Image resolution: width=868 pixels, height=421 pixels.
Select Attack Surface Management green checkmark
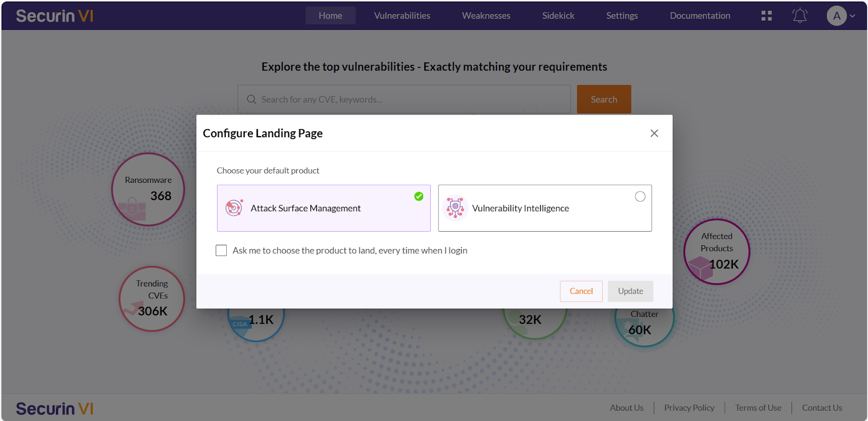[x=419, y=196]
